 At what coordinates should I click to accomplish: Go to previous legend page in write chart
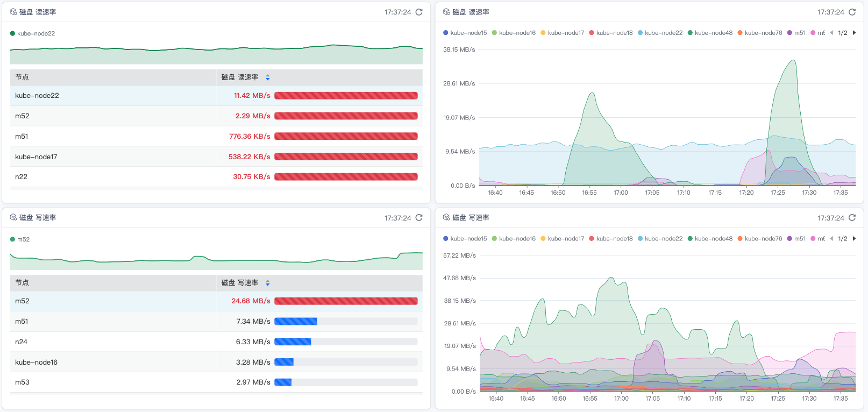coord(831,239)
